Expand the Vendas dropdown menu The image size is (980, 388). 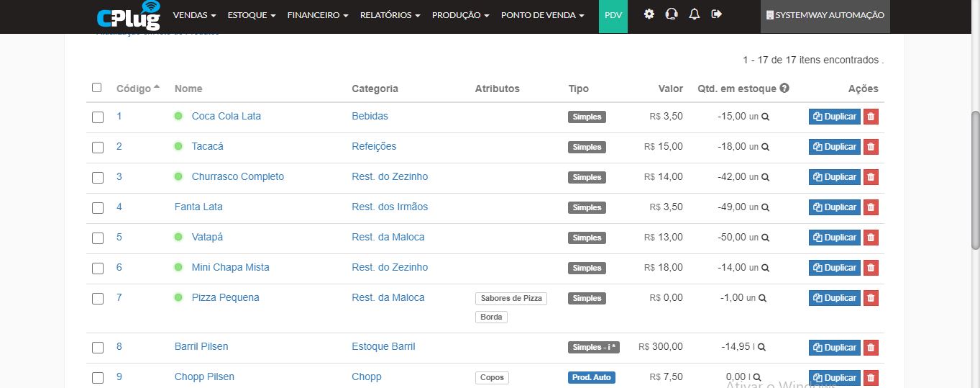(194, 15)
